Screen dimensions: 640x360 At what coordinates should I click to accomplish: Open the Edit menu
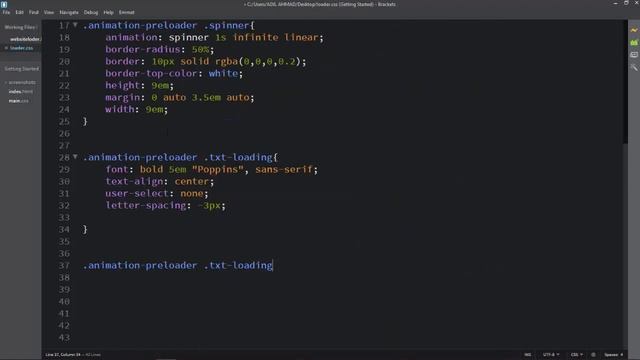pos(19,12)
